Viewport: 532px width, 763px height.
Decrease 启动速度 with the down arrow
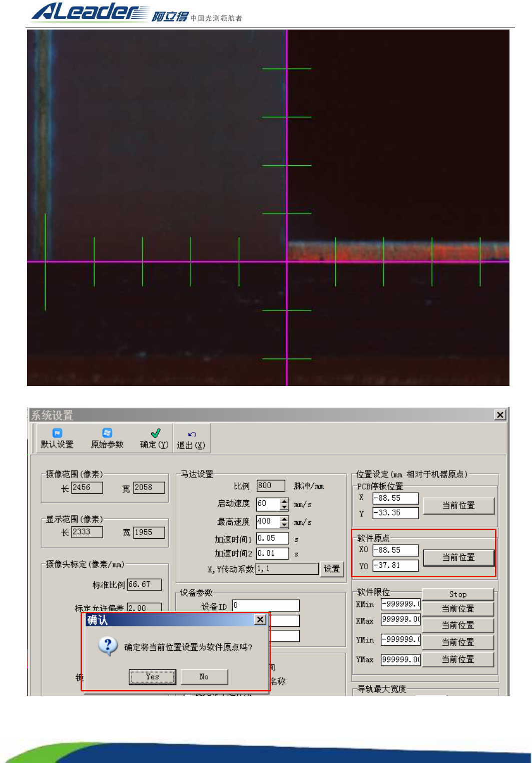point(284,507)
